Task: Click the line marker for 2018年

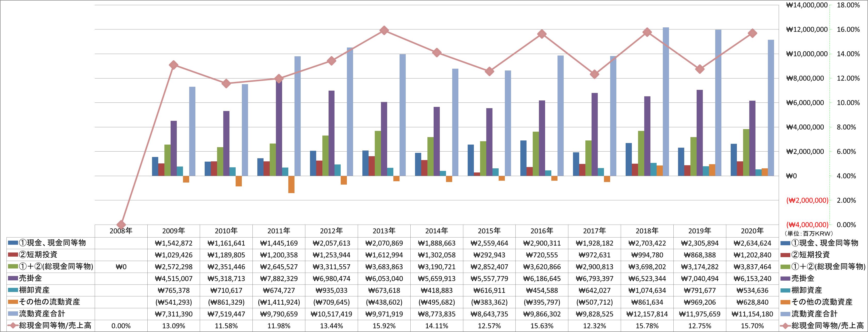Action: tap(647, 32)
